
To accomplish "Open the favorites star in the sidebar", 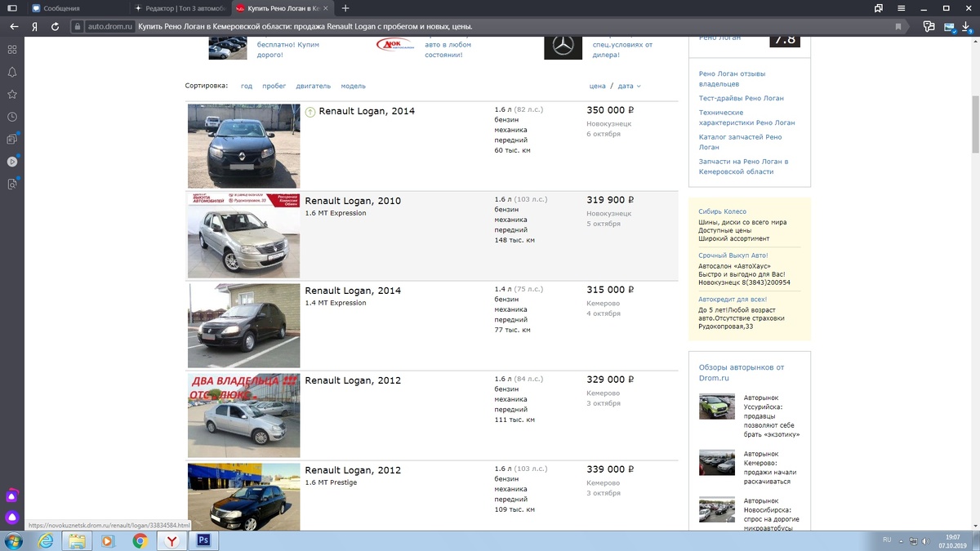I will click(x=12, y=94).
